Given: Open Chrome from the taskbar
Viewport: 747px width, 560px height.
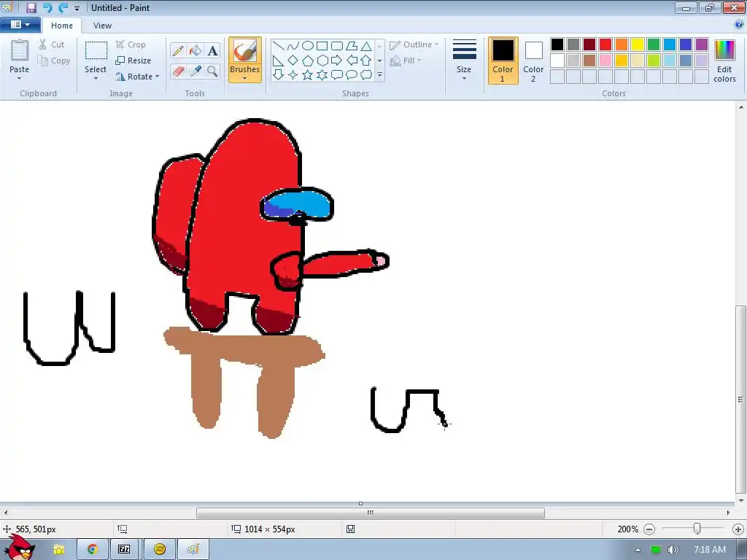Looking at the screenshot, I should pos(93,550).
